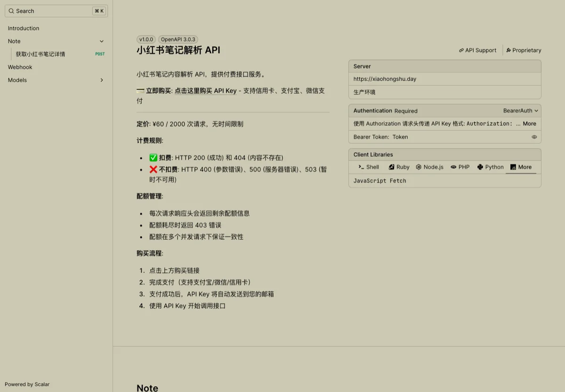Click the Python logo icon

click(480, 167)
